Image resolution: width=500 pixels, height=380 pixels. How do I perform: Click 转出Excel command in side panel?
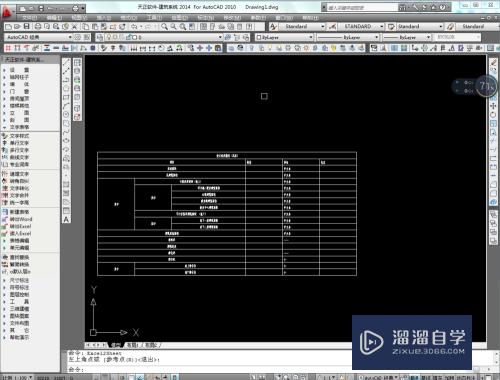pyautogui.click(x=20, y=226)
